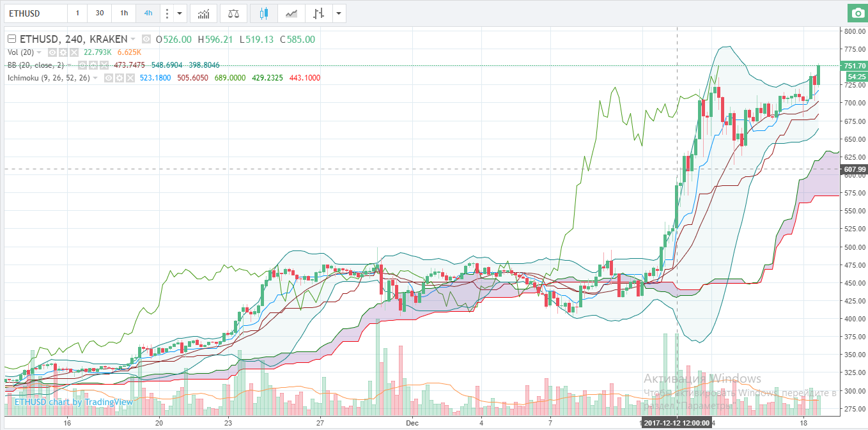Screen dimensions: 868x430
Task: Open the ETHUSD chart by TradingView link
Action: tap(74, 402)
